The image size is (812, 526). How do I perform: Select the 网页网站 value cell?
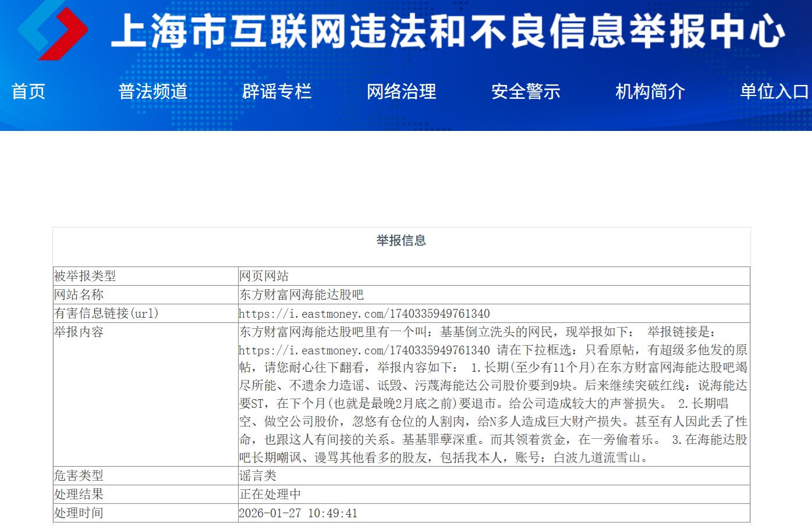click(494, 276)
